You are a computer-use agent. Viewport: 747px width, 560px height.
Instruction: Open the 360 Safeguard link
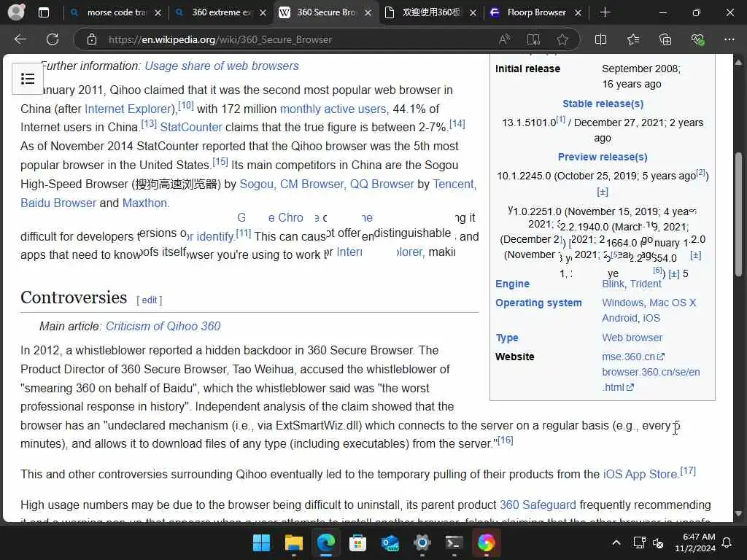click(538, 505)
